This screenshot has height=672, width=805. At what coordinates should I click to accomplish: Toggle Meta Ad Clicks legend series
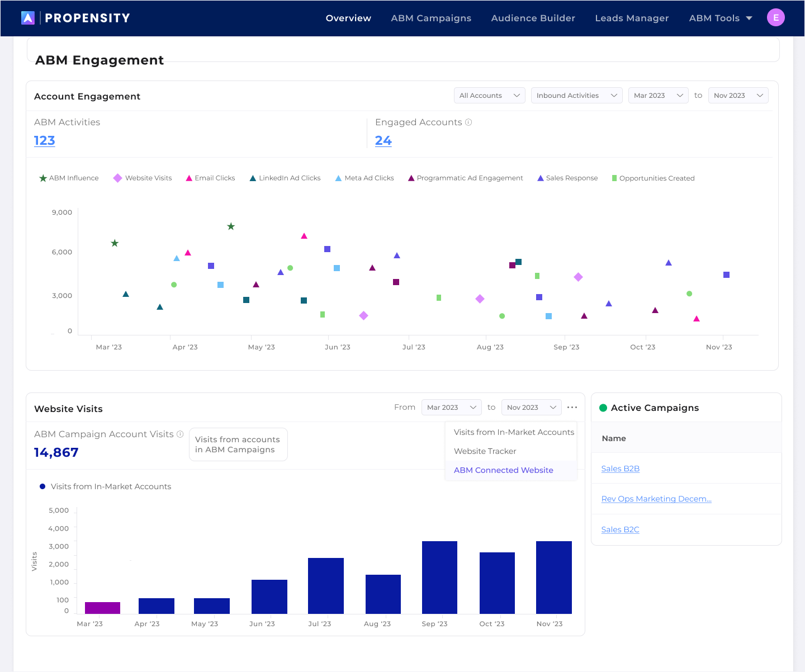pos(364,178)
